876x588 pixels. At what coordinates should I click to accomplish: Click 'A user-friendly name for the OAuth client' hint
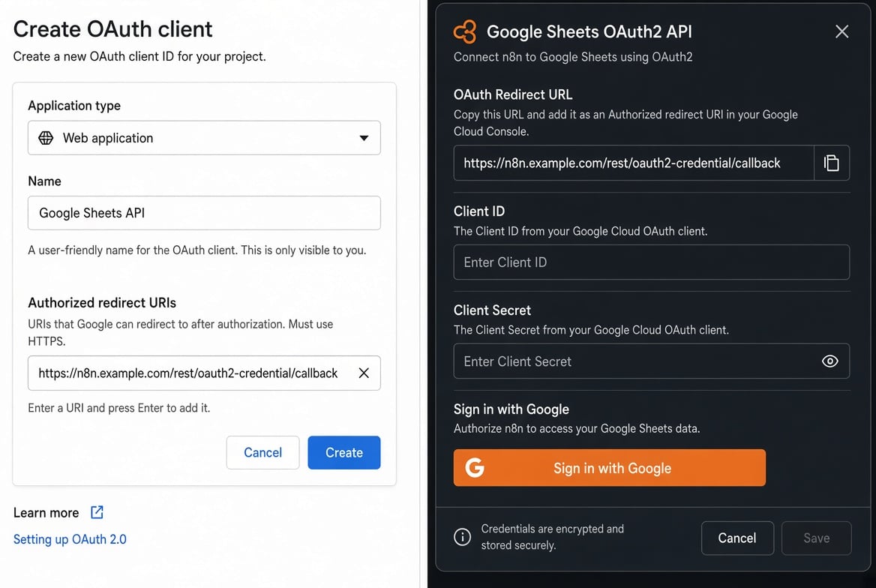click(x=197, y=250)
